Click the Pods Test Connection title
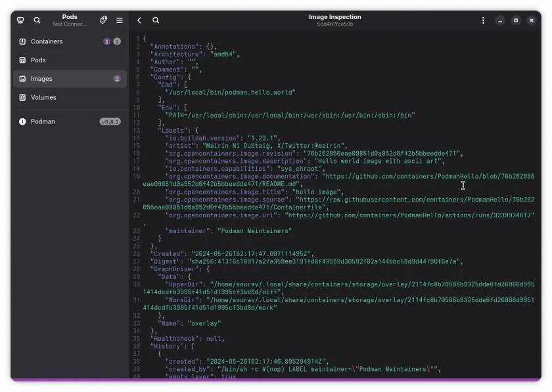 click(x=70, y=20)
